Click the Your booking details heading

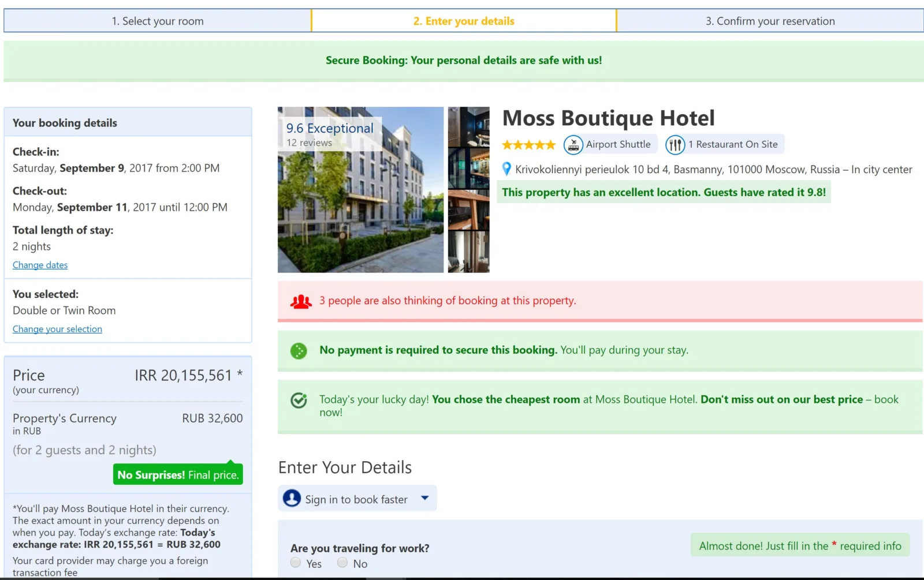coord(65,123)
